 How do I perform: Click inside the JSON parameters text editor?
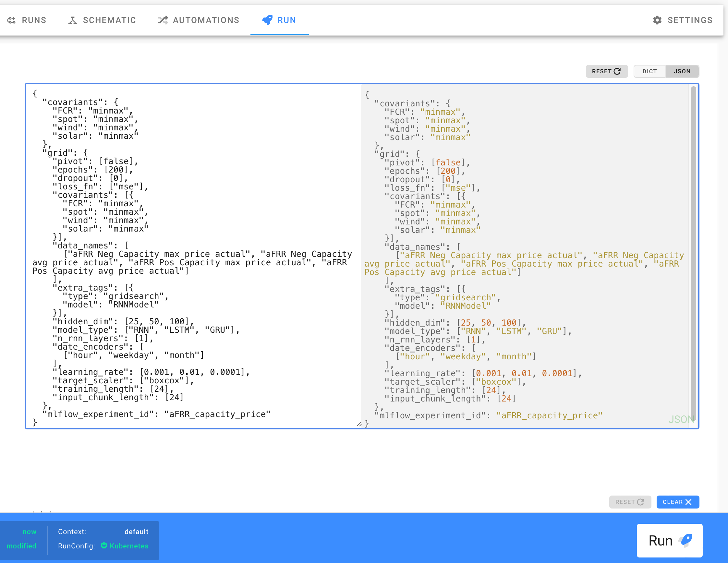(x=193, y=256)
